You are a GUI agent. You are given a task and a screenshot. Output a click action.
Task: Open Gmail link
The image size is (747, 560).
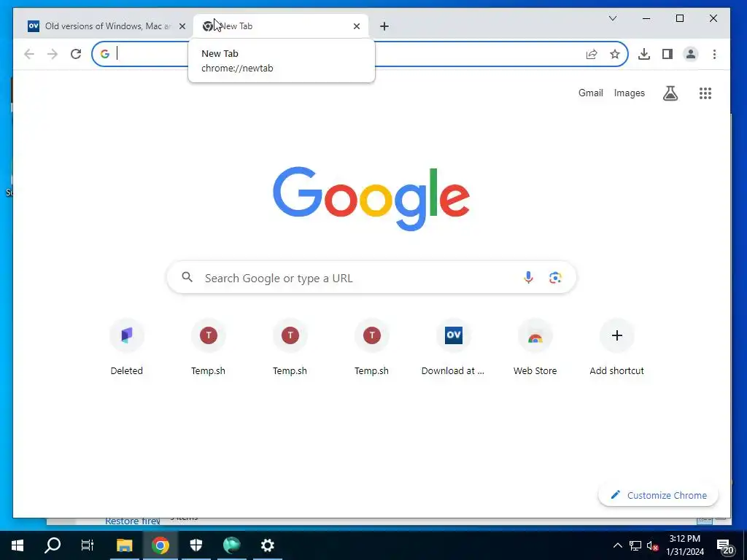[591, 93]
